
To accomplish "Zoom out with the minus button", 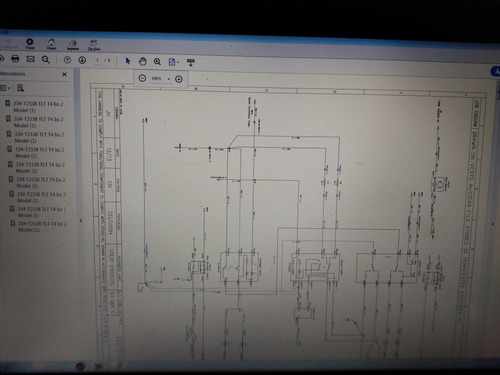I will (x=142, y=78).
